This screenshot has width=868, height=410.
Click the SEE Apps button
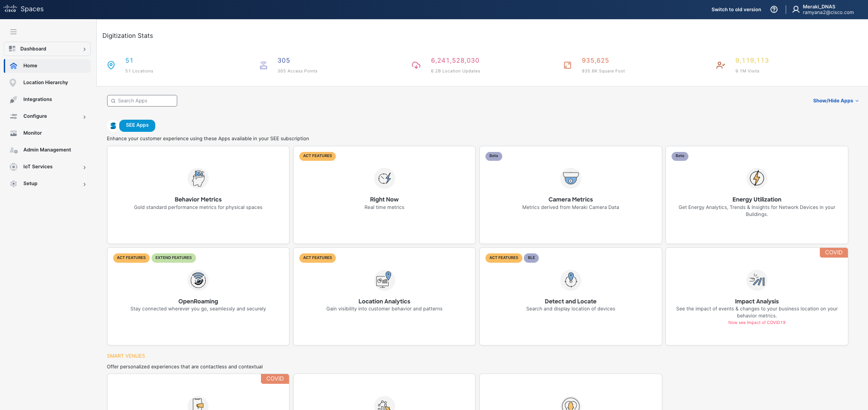pos(137,125)
